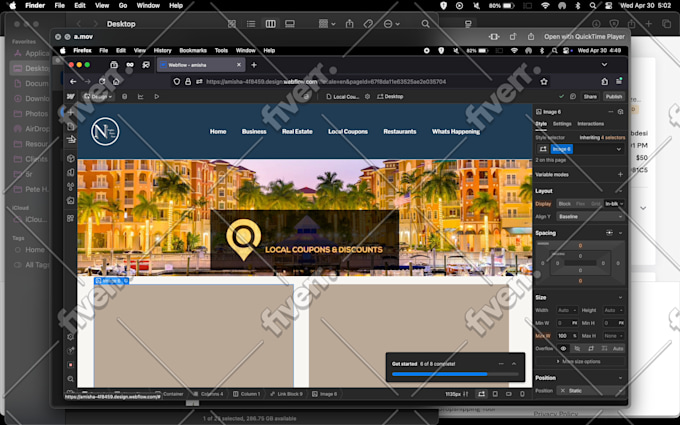
Task: Open Webflow left sidebar settings gear
Action: [71, 337]
